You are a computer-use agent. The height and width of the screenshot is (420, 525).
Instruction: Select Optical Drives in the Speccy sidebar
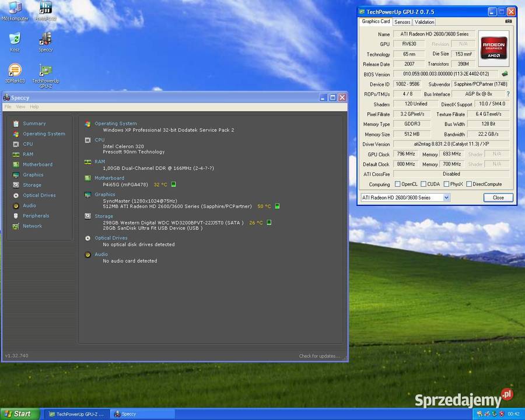click(x=39, y=195)
